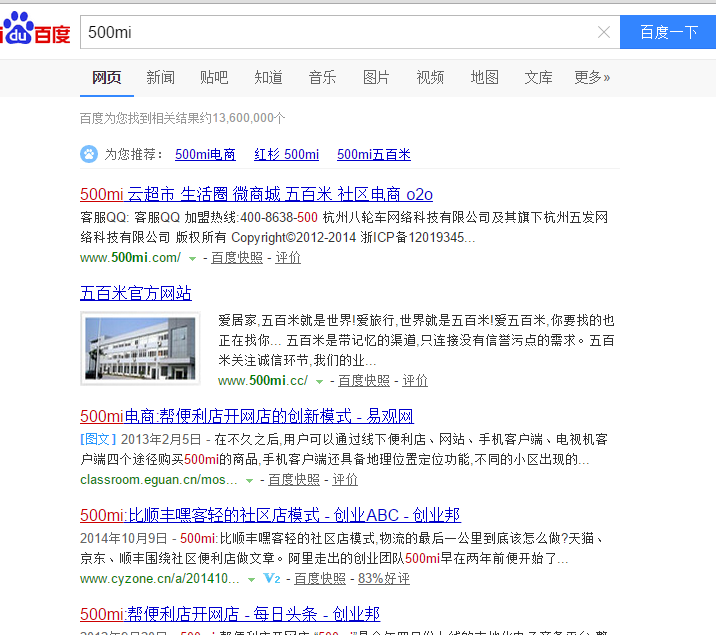Open result 500mi:帮便利店开网店 - 每日头条
The height and width of the screenshot is (635, 716).
click(x=230, y=614)
